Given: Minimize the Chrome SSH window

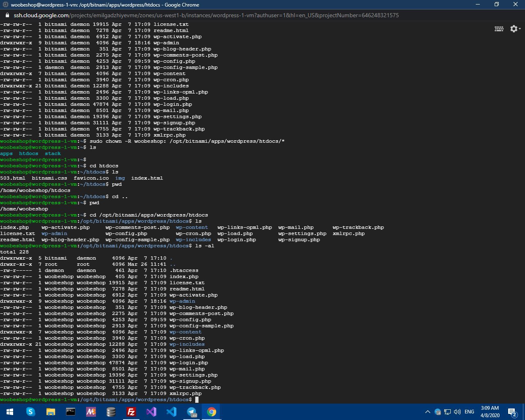Looking at the screenshot, I should [478, 5].
